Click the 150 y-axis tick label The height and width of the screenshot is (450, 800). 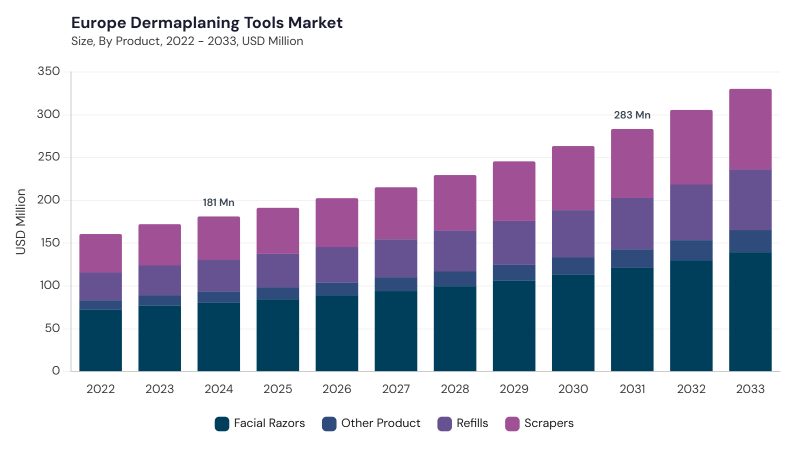click(x=49, y=243)
